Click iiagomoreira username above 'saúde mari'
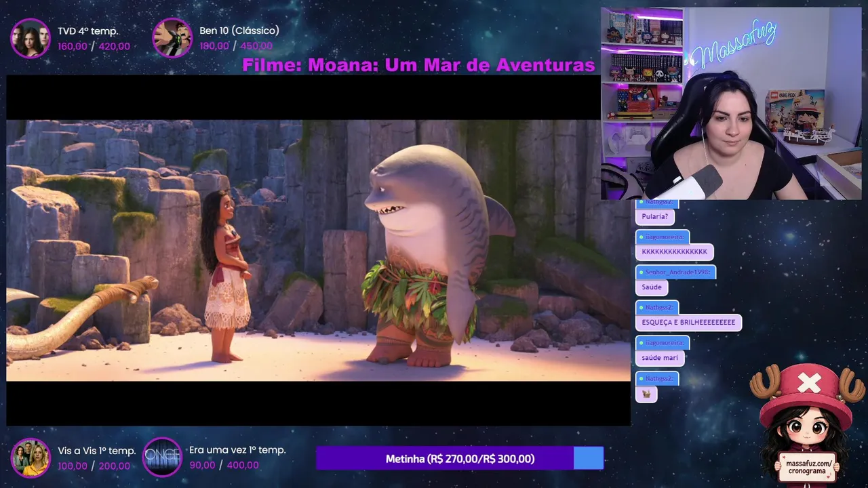 (662, 343)
